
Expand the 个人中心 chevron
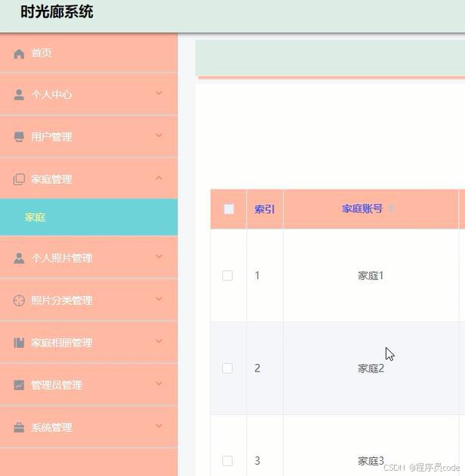click(x=159, y=93)
